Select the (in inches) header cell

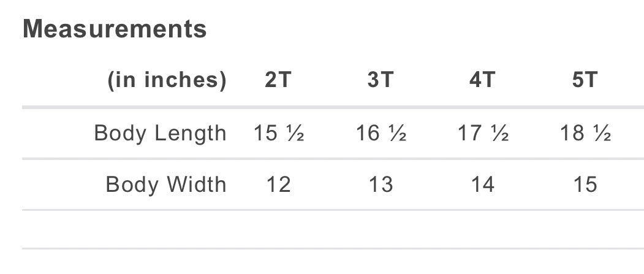(x=167, y=79)
